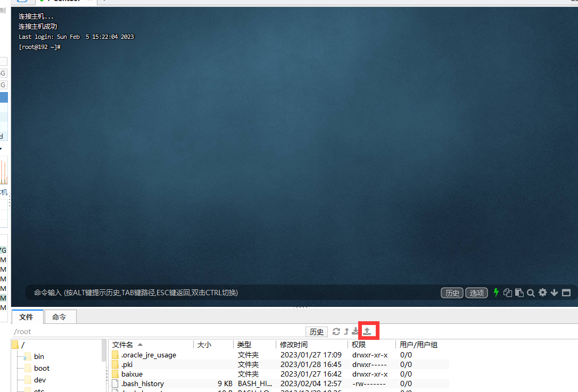This screenshot has height=392, width=578.
Task: Click the 历史 button in terminal command bar
Action: [x=452, y=293]
